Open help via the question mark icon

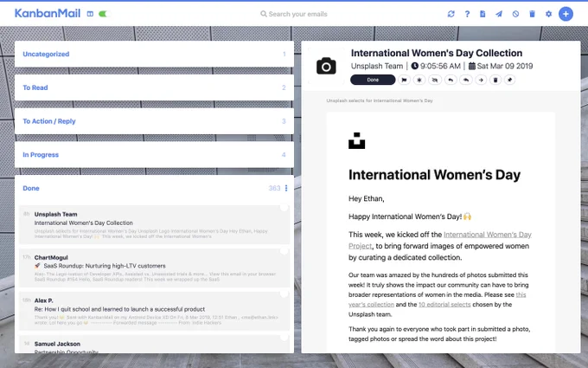pos(467,14)
